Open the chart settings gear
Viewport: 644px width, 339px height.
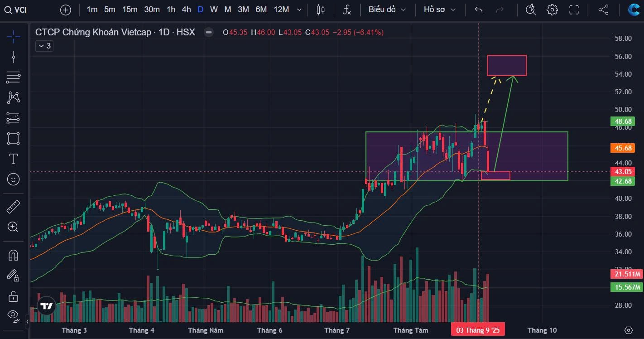click(552, 10)
